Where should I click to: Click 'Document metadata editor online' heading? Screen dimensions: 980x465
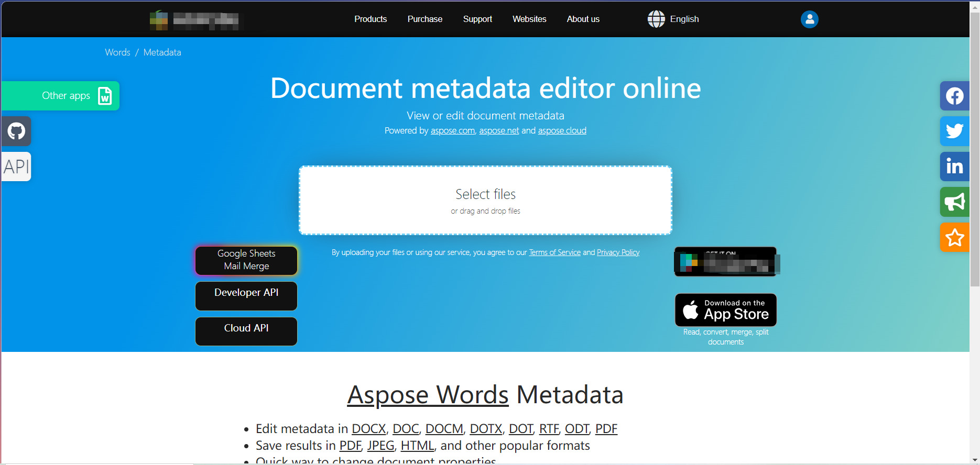coord(485,88)
